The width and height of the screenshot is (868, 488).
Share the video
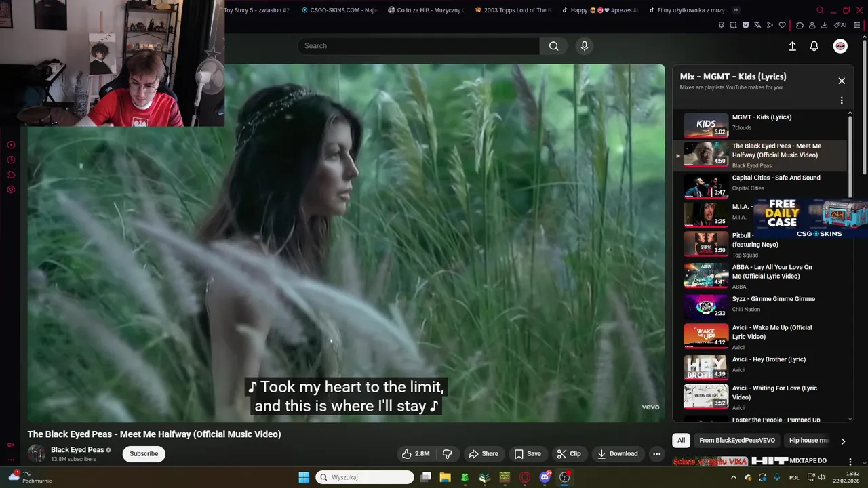(484, 454)
